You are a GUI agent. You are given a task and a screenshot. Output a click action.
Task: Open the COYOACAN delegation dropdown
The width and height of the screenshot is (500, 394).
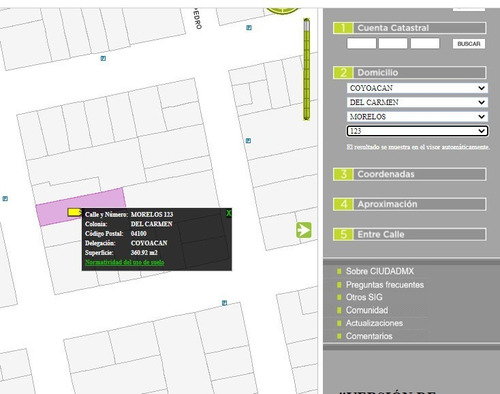point(417,88)
